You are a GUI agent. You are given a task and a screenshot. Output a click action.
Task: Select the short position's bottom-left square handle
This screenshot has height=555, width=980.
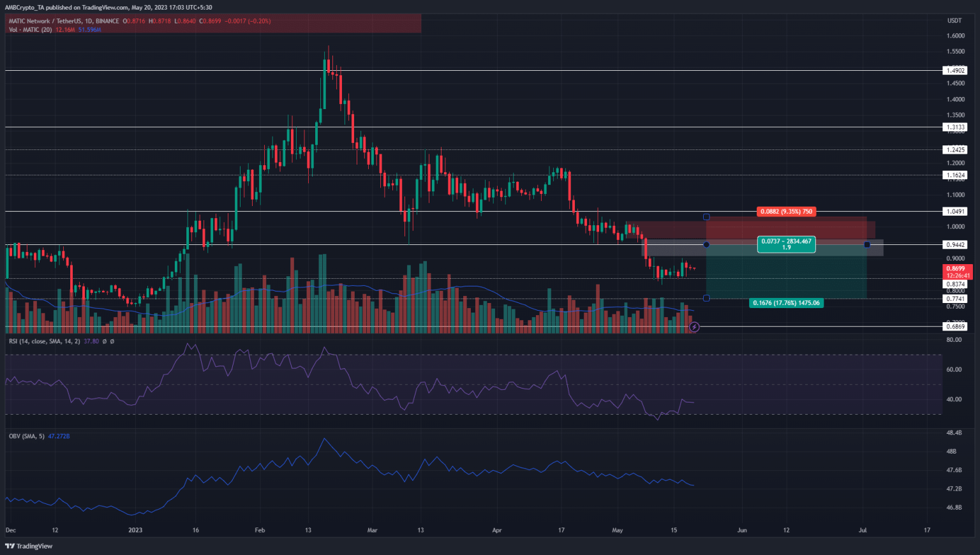(706, 298)
